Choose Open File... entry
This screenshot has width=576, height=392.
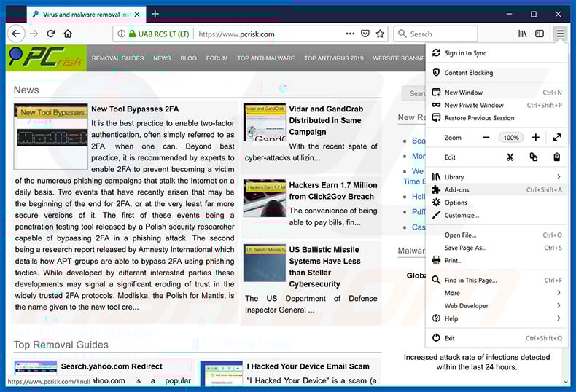(x=497, y=235)
